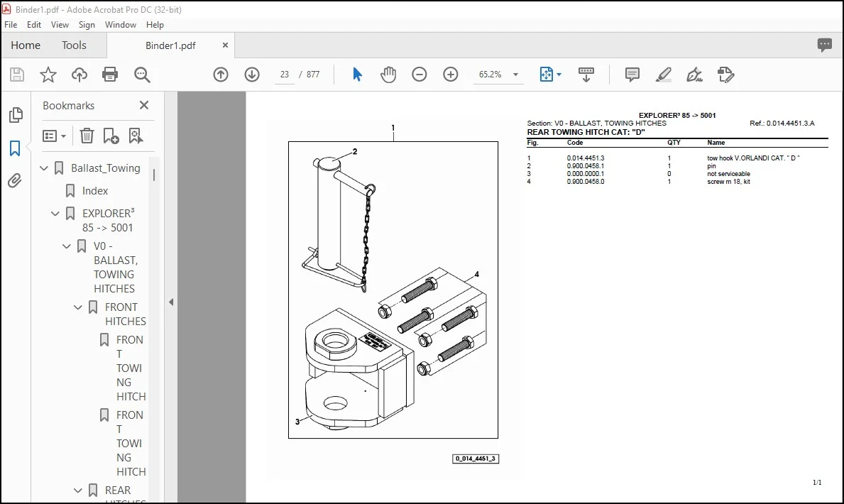This screenshot has height=504, width=844.
Task: Open zoom level dropdown arrow
Action: click(x=515, y=75)
